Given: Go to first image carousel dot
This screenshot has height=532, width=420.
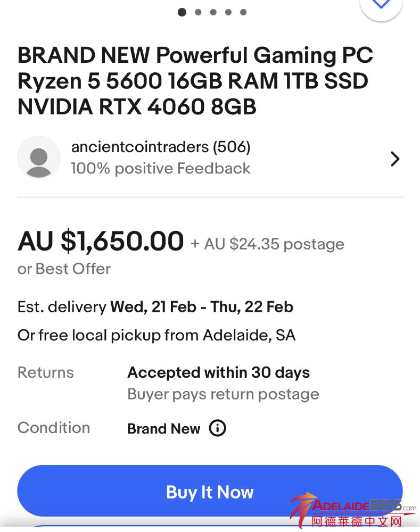Looking at the screenshot, I should [x=182, y=12].
